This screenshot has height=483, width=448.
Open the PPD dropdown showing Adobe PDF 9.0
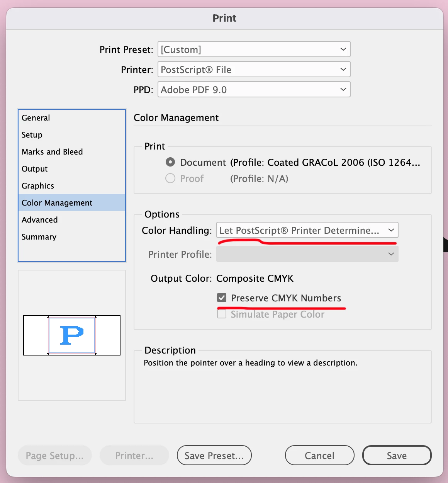pos(254,90)
